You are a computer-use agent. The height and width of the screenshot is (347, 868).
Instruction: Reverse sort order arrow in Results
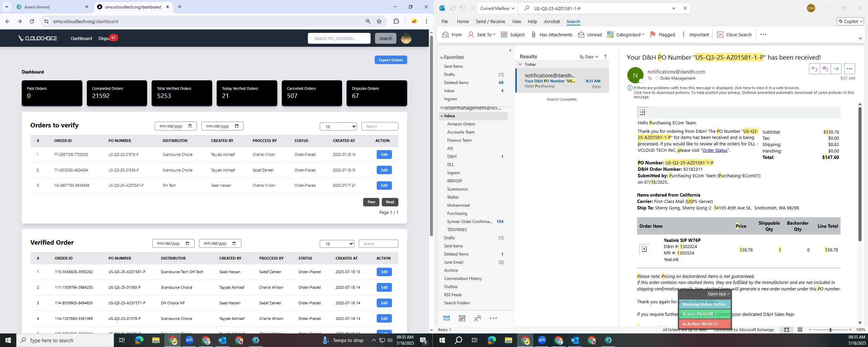click(605, 57)
